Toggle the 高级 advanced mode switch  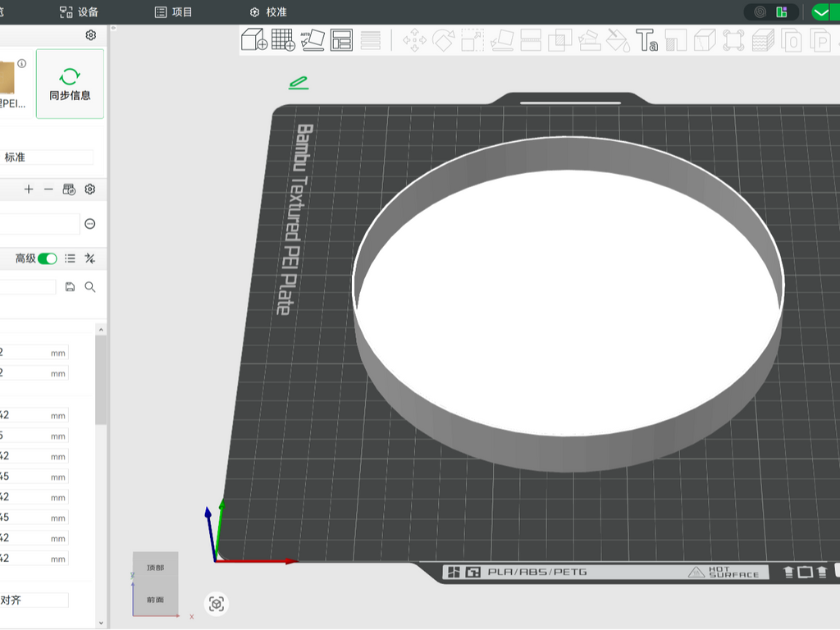point(47,258)
